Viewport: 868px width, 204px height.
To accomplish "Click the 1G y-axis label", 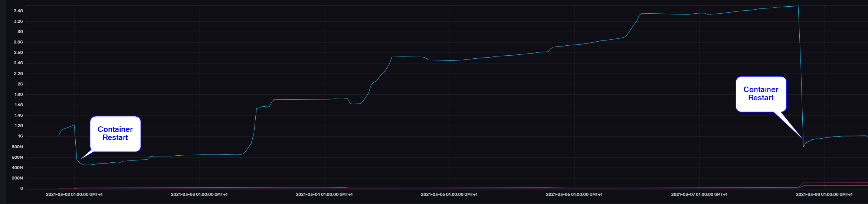I will click(20, 136).
